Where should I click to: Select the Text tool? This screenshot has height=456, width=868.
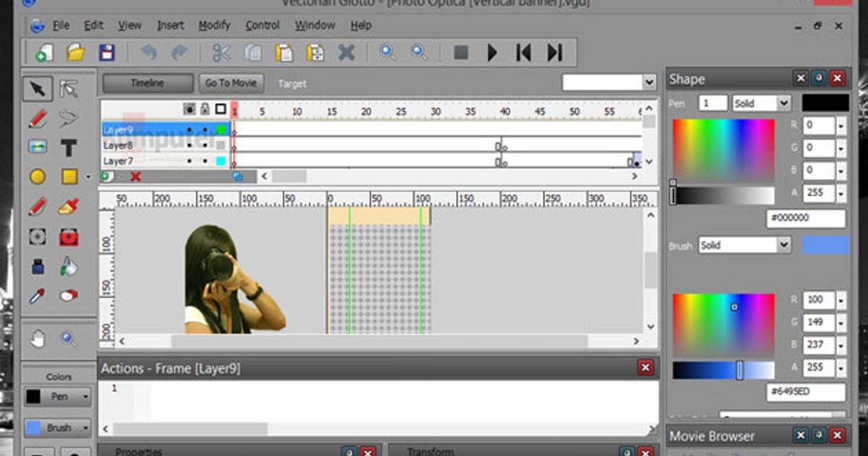tap(69, 148)
